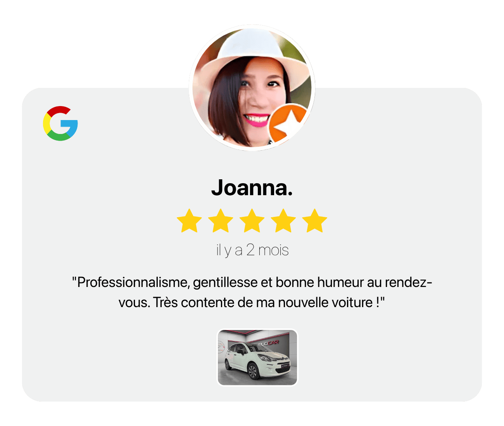Screen dimensions: 504x426
Task: Select the first yellow rating star
Action: pyautogui.click(x=189, y=221)
